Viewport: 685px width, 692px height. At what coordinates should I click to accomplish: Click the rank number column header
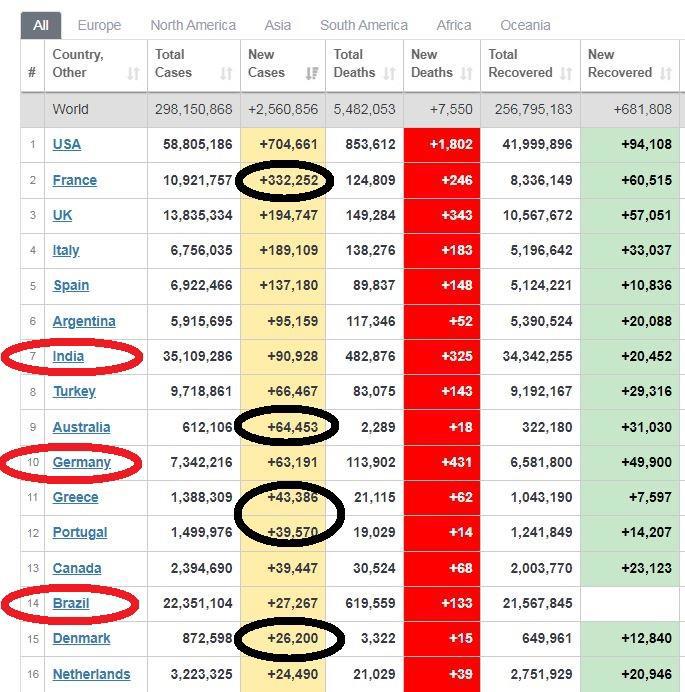coord(32,72)
